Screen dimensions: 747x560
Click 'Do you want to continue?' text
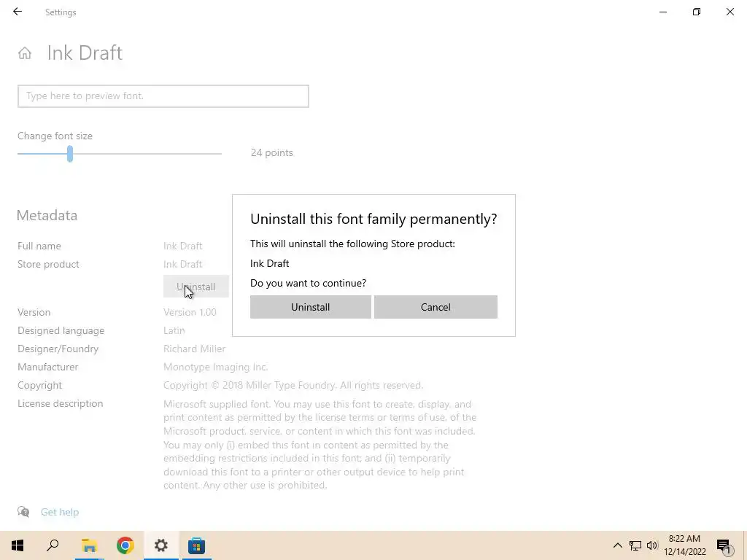coord(309,284)
